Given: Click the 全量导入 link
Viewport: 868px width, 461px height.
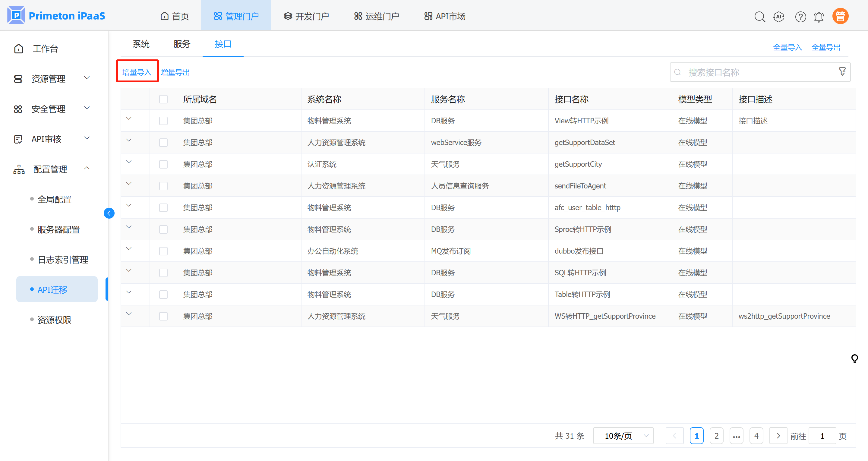Looking at the screenshot, I should click(787, 47).
